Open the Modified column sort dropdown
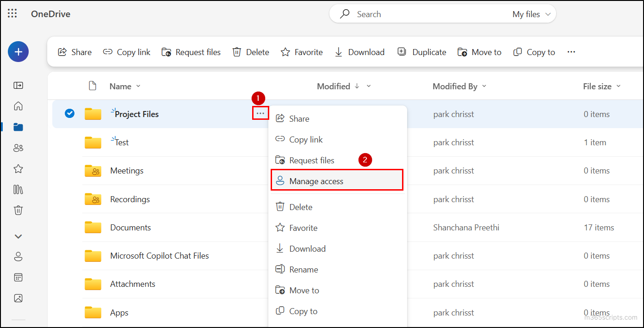Image resolution: width=644 pixels, height=328 pixels. click(x=369, y=86)
